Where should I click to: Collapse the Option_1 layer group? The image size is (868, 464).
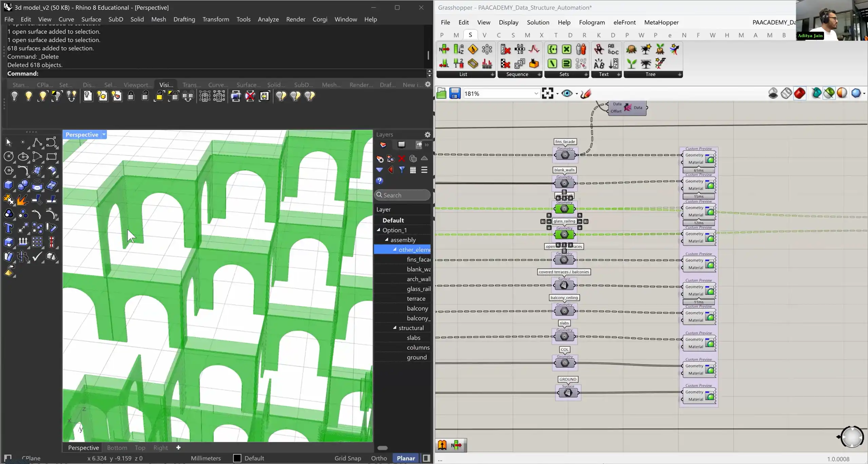point(379,230)
